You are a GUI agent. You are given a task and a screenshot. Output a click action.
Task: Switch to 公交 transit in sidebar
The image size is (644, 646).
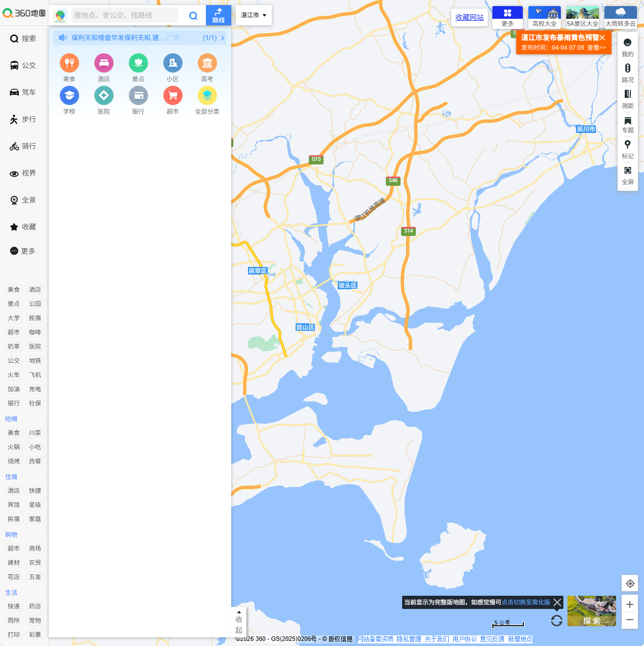[23, 65]
